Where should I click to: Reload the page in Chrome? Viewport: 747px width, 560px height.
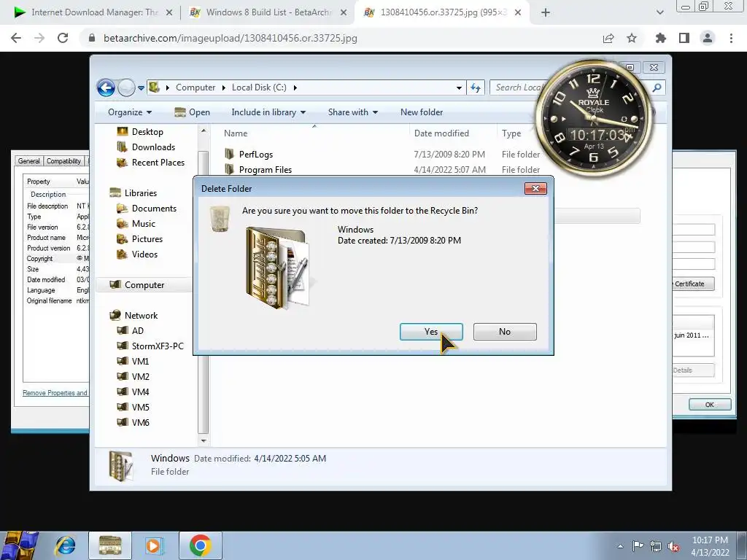(x=63, y=38)
